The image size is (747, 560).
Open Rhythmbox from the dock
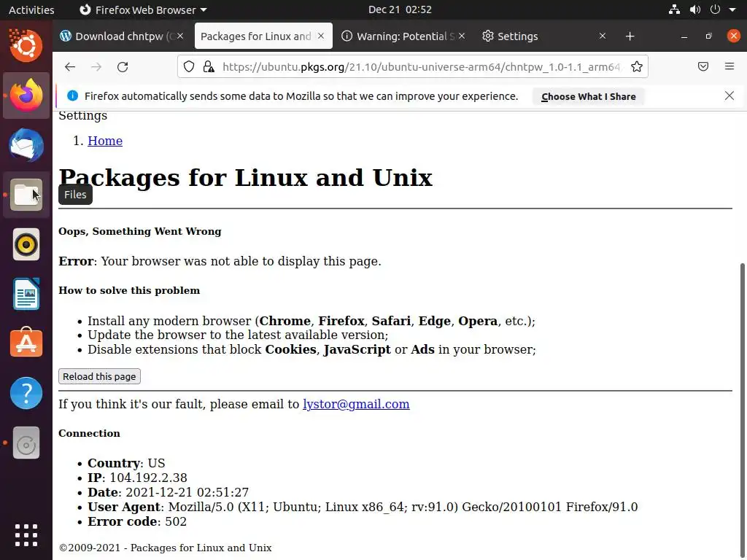pyautogui.click(x=26, y=244)
